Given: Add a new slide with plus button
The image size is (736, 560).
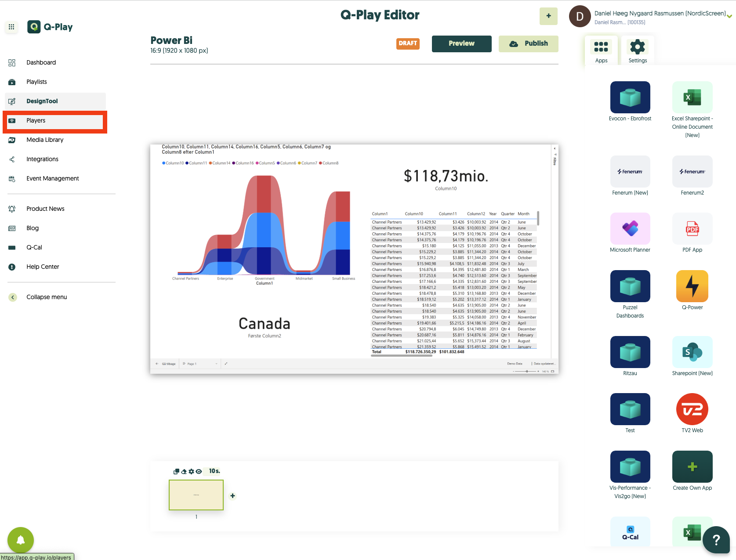Looking at the screenshot, I should [x=232, y=496].
